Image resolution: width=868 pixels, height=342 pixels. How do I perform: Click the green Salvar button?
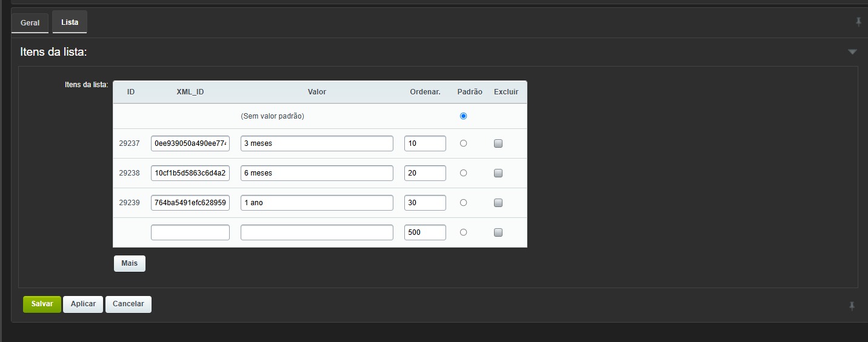(x=42, y=304)
